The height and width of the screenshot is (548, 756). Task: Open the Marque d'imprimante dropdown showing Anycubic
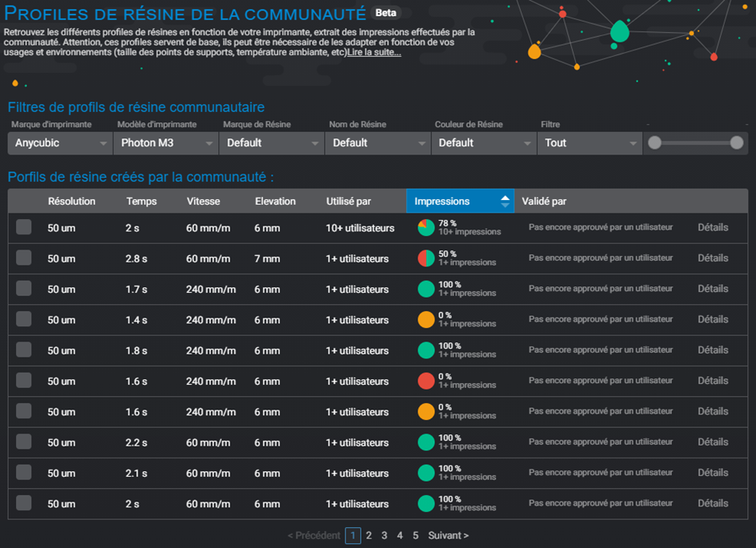tap(60, 142)
